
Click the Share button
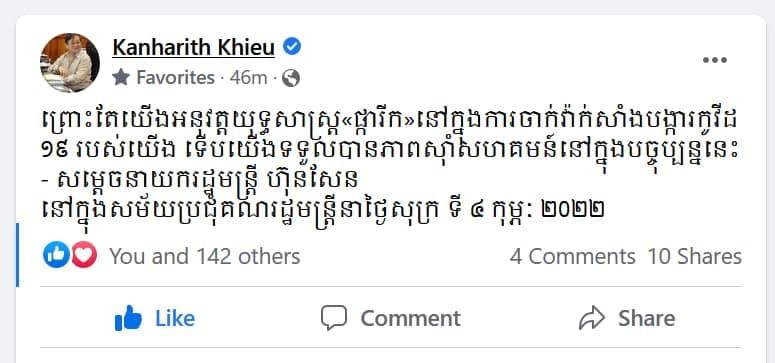pyautogui.click(x=627, y=318)
